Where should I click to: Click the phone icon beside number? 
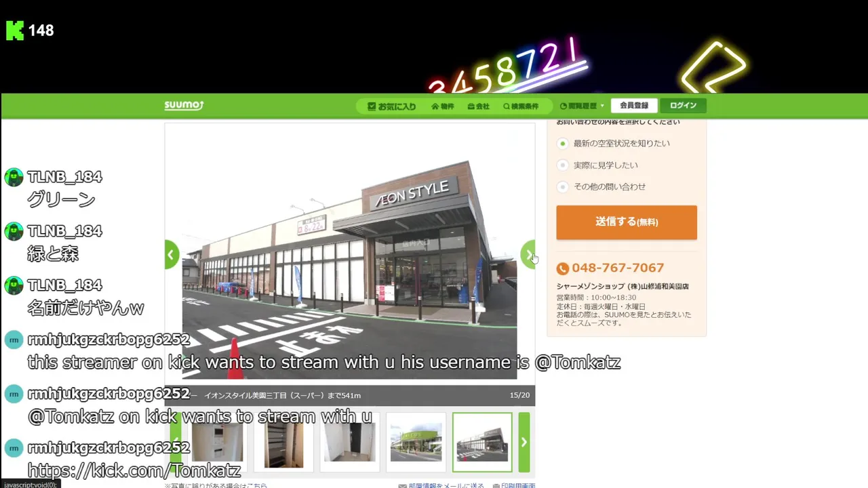(x=562, y=268)
